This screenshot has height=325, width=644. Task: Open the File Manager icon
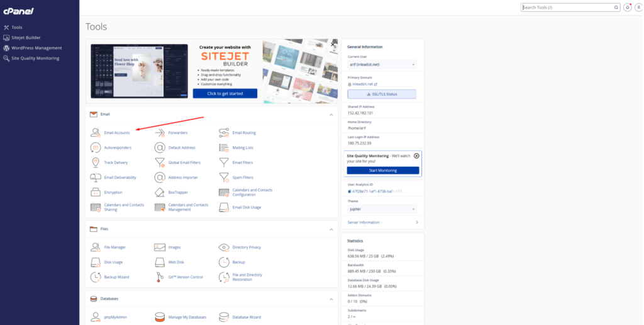point(96,248)
